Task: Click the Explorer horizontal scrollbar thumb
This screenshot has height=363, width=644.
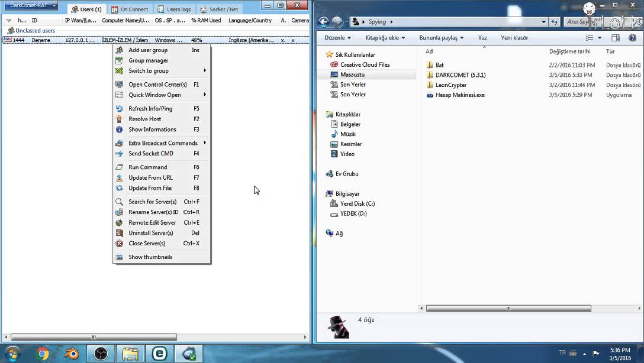Action: point(508,309)
